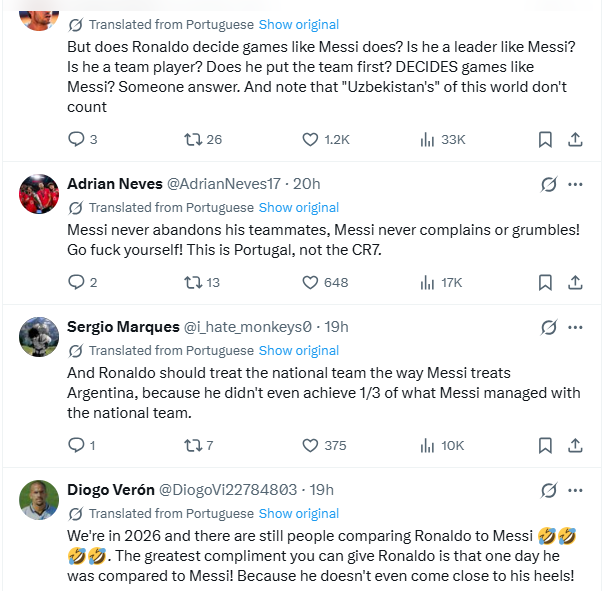Retweet the post with 26 retweets
Screen dimensions: 607x591
coord(193,139)
